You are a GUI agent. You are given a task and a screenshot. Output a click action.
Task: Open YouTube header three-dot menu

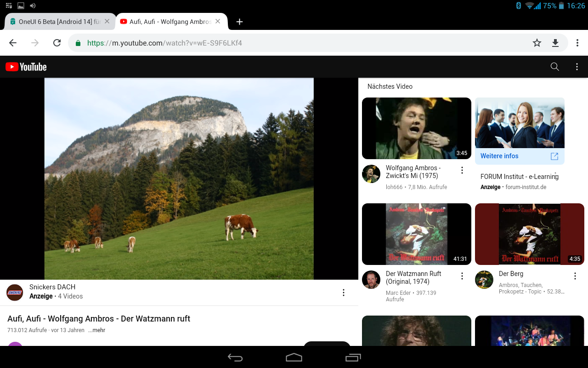click(x=577, y=67)
